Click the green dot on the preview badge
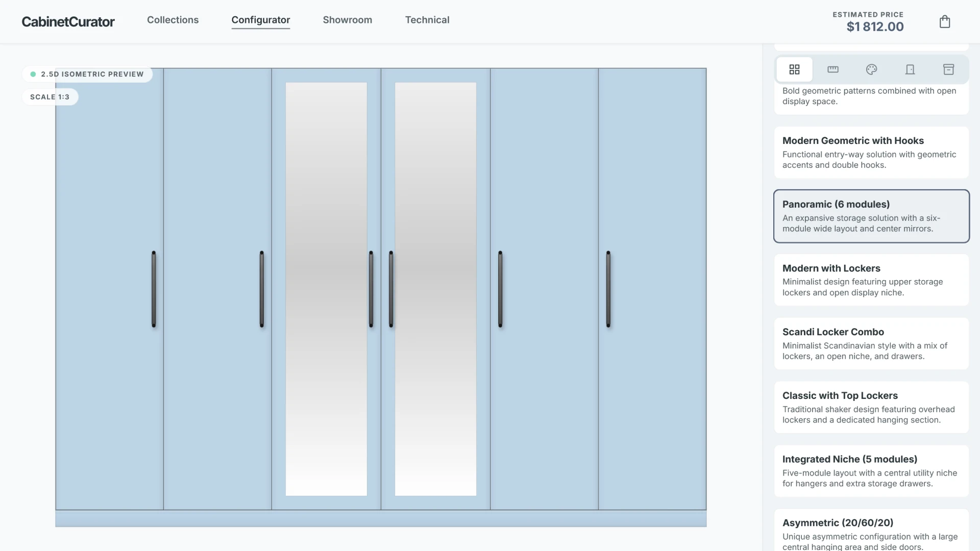The height and width of the screenshot is (551, 980). click(x=33, y=74)
